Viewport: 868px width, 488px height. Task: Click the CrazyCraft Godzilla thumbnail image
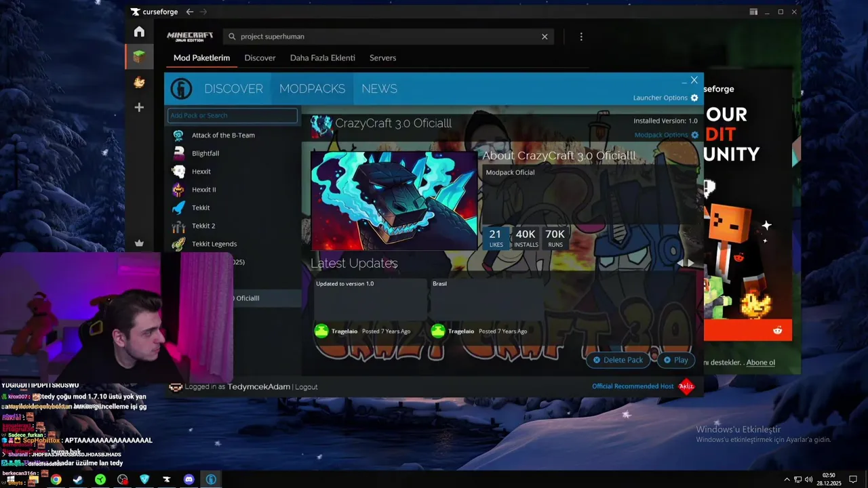394,201
